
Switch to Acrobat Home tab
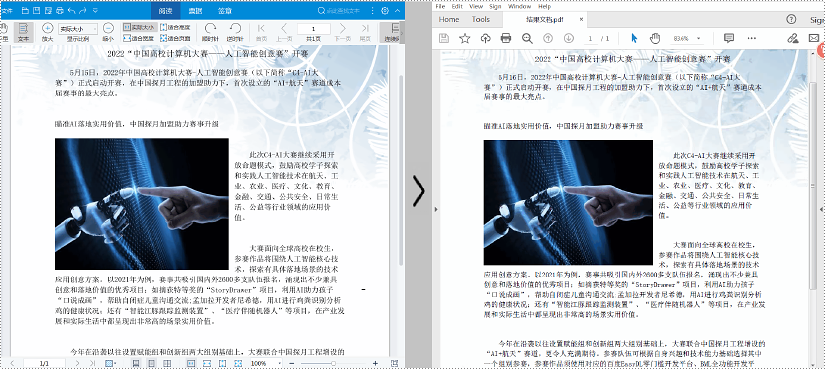coord(448,19)
